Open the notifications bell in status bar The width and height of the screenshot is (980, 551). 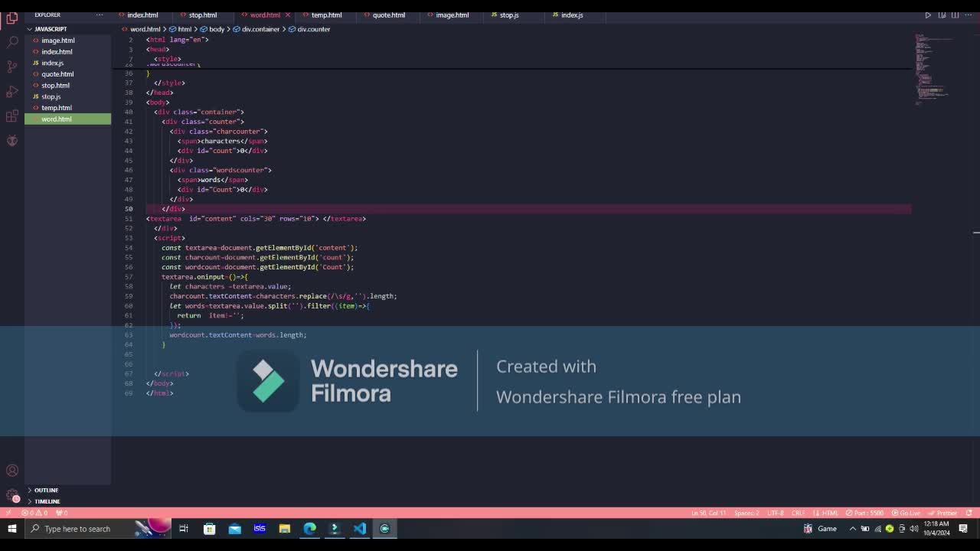[970, 513]
